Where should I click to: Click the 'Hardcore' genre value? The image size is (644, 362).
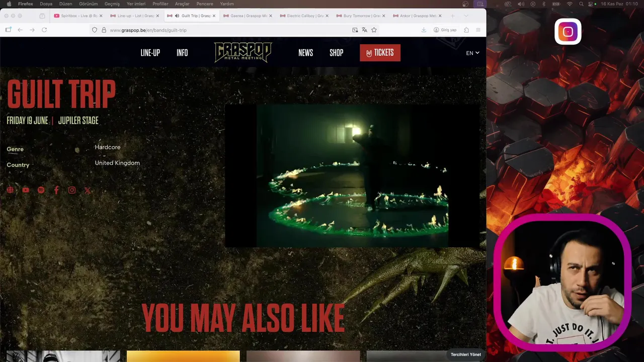[x=108, y=147]
